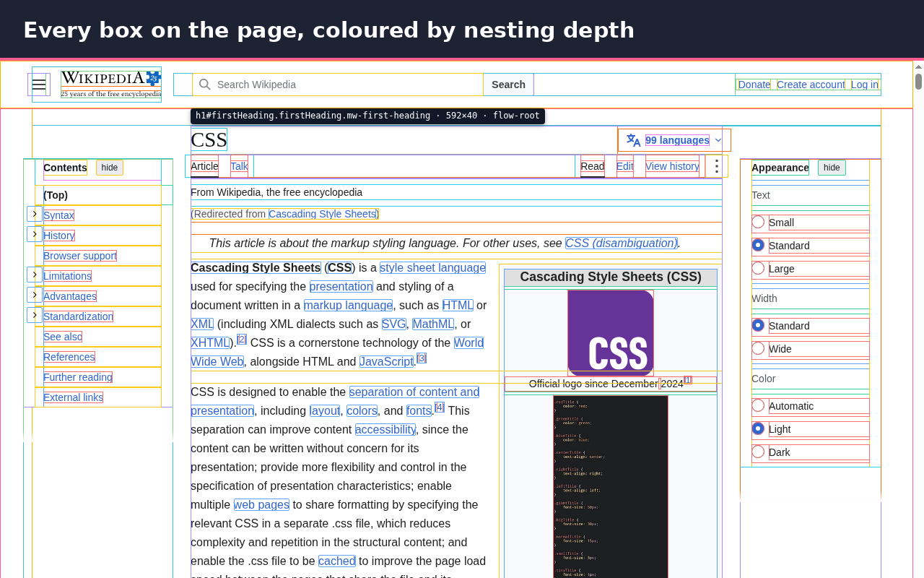
Task: Click the Donate link
Action: coord(754,85)
